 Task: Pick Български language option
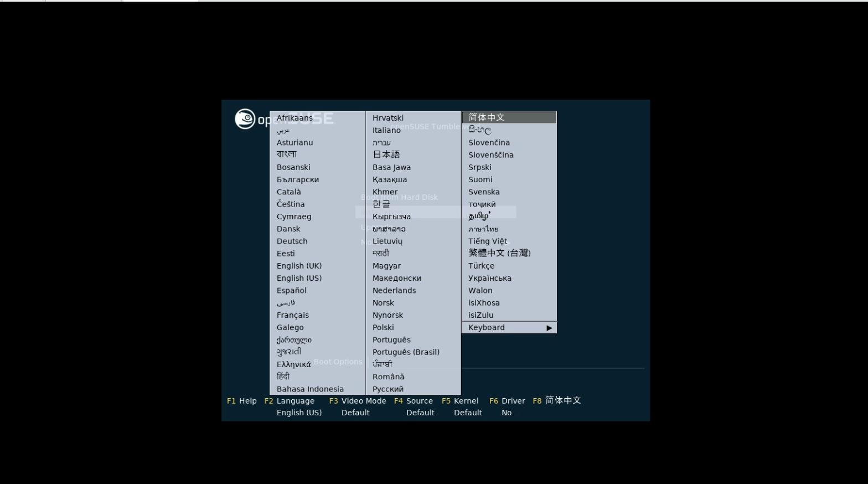[x=298, y=179]
